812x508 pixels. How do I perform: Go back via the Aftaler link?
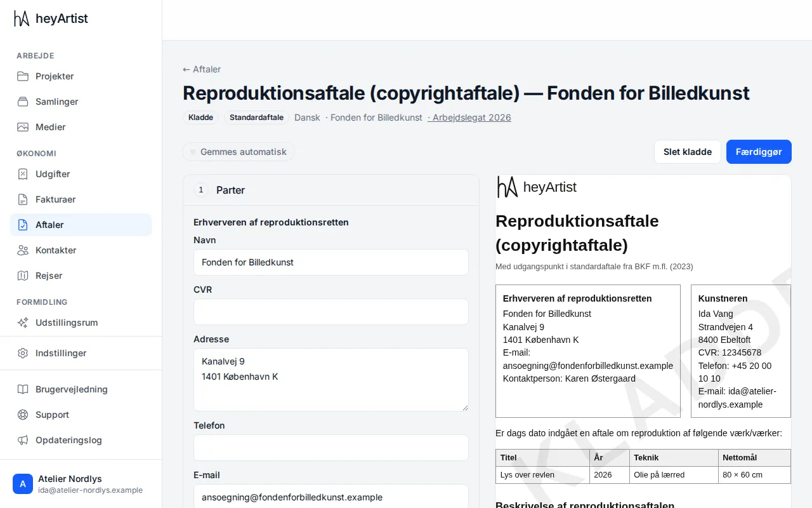[x=202, y=69]
